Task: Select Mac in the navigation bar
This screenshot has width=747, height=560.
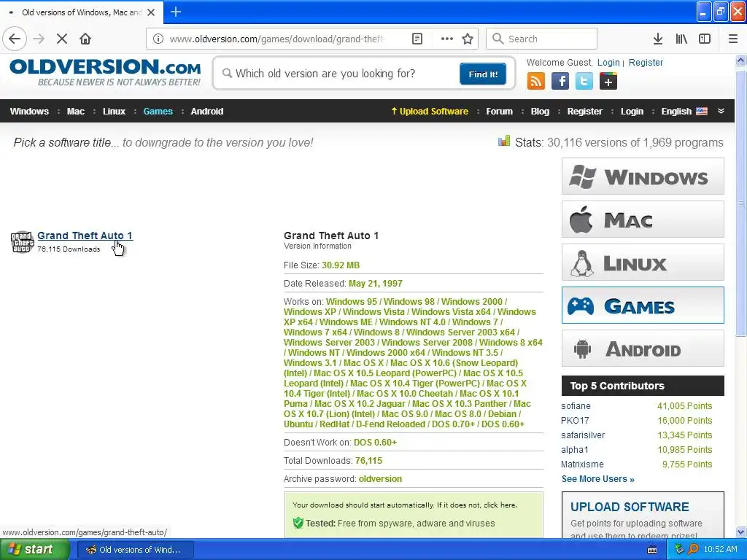Action: click(x=75, y=111)
